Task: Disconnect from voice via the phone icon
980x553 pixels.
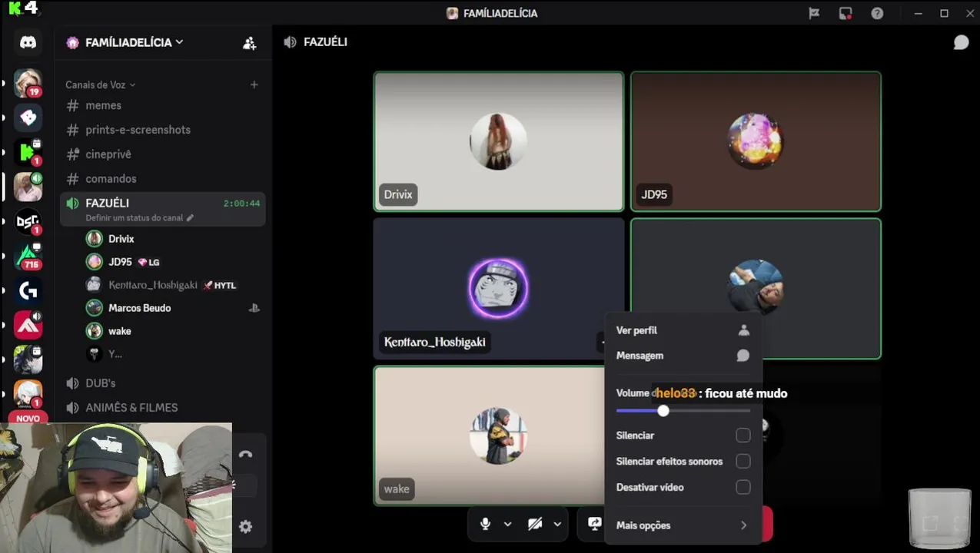Action: pyautogui.click(x=245, y=454)
